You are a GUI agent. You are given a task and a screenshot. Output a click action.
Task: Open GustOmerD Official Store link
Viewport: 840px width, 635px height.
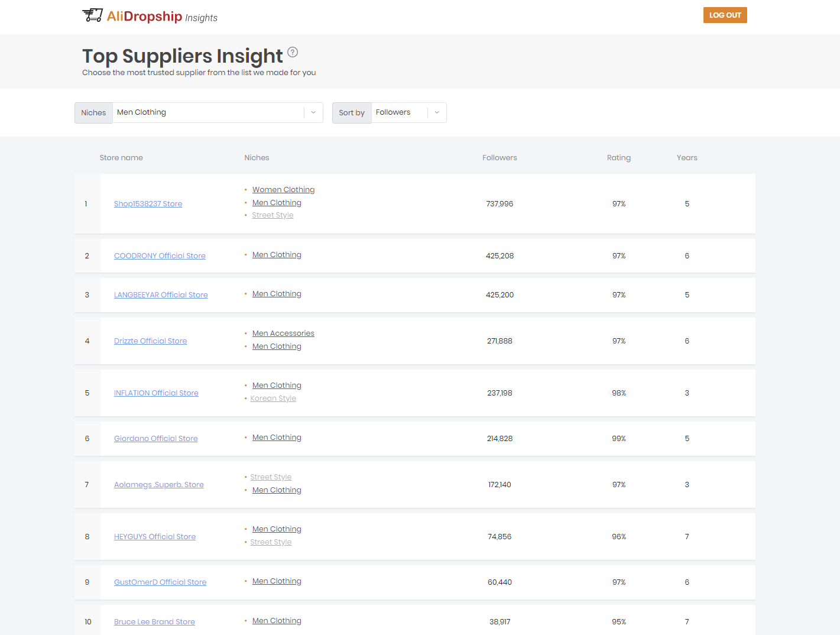click(160, 582)
